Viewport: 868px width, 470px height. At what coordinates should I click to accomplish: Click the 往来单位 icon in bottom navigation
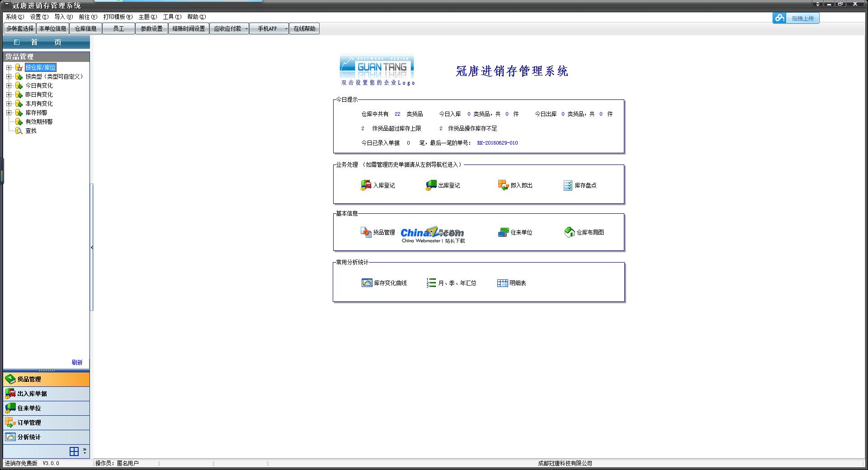(x=10, y=408)
